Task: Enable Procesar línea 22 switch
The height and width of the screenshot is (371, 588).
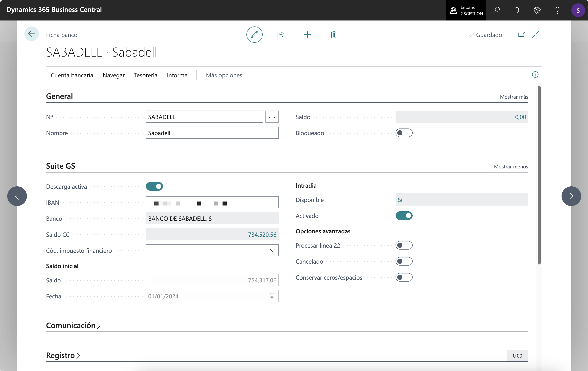Action: click(x=404, y=245)
